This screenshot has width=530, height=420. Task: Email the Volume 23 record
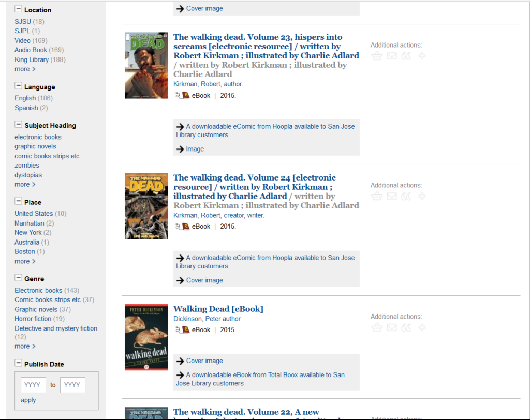[x=392, y=56]
